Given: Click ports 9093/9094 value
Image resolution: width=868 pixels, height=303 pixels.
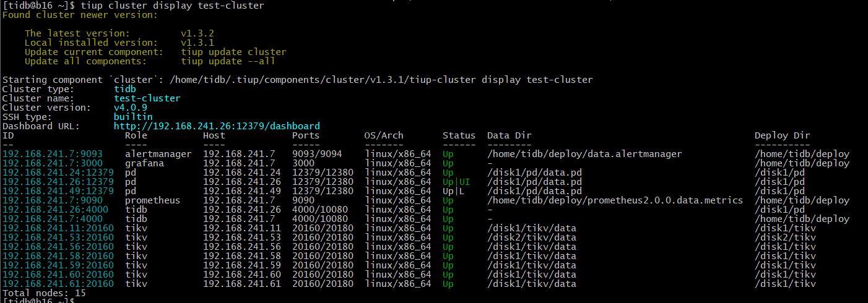Looking at the screenshot, I should 317,154.
